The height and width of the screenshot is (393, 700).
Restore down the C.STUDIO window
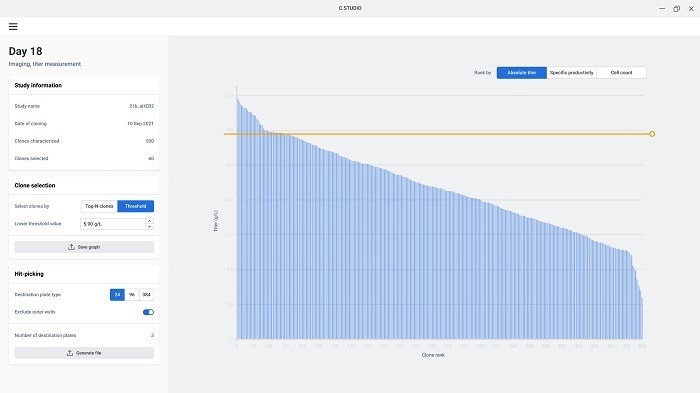[x=676, y=8]
